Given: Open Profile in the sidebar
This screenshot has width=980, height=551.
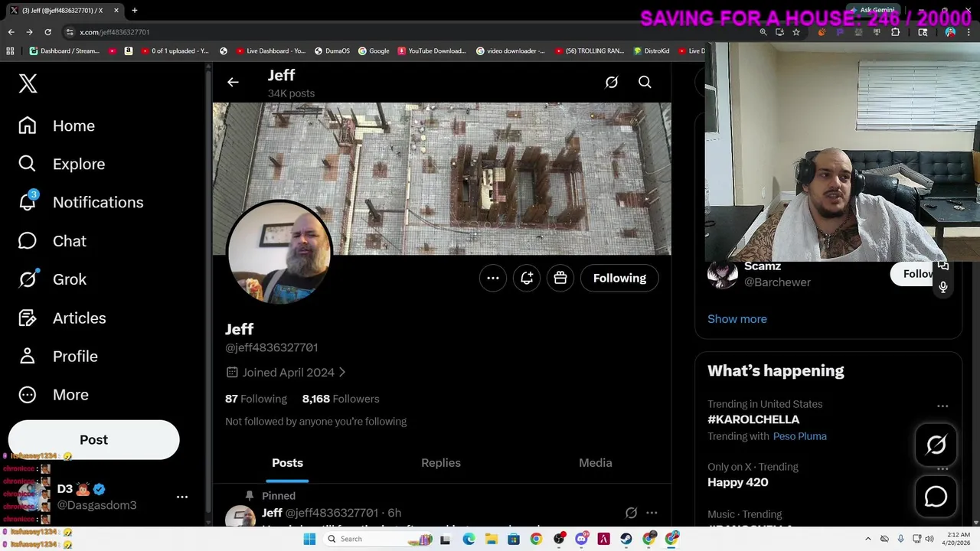Looking at the screenshot, I should [x=57, y=356].
